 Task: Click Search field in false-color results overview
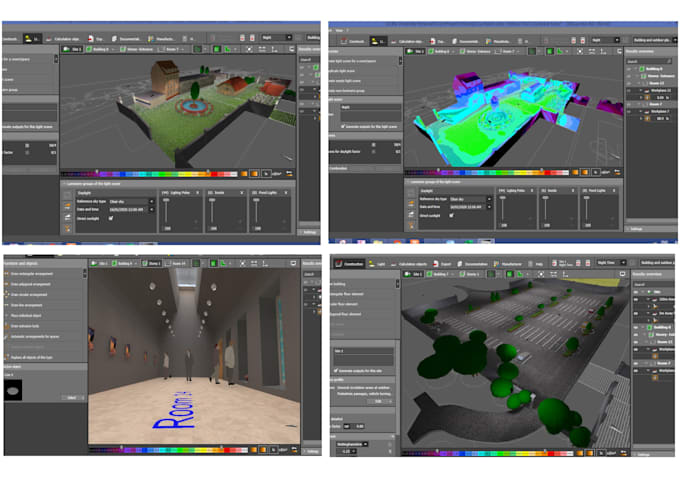650,61
